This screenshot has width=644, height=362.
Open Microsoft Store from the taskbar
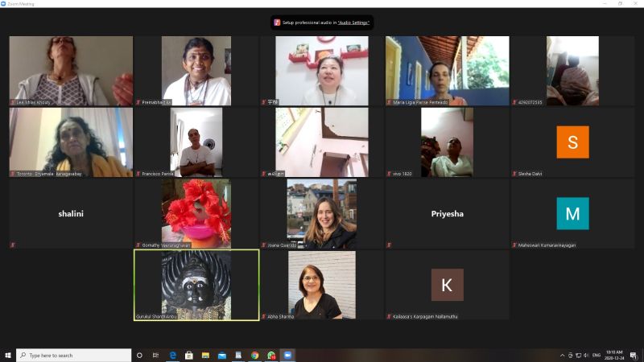[189, 355]
